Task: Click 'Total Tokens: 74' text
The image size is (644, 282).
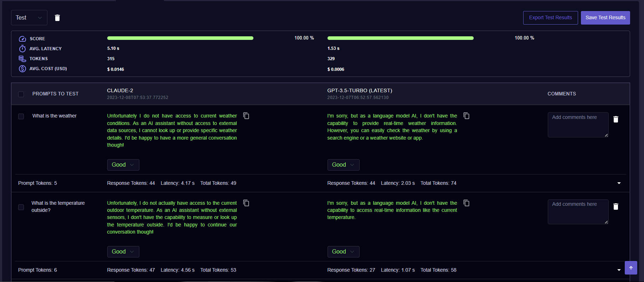Action: pos(438,183)
